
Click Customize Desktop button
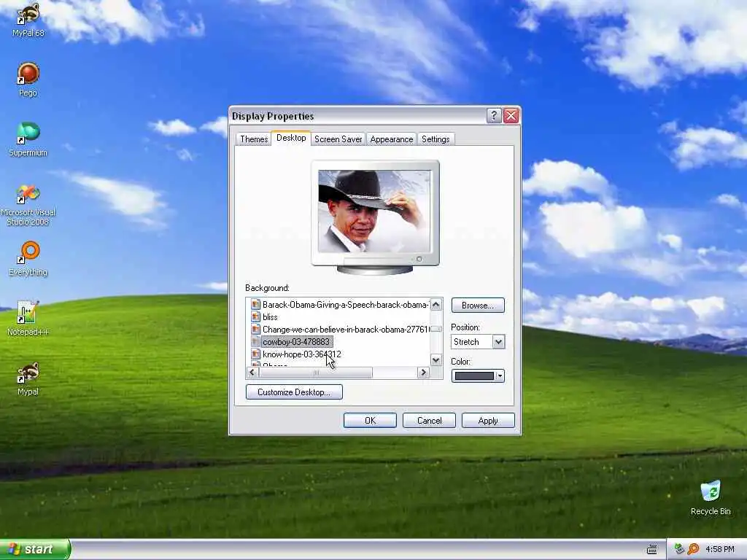point(294,392)
